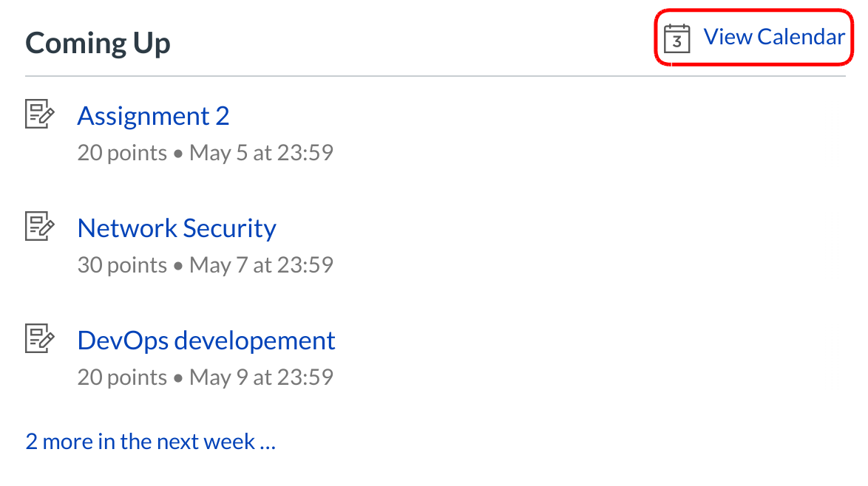Open the View Calendar link
This screenshot has width=868, height=486.
pos(773,37)
